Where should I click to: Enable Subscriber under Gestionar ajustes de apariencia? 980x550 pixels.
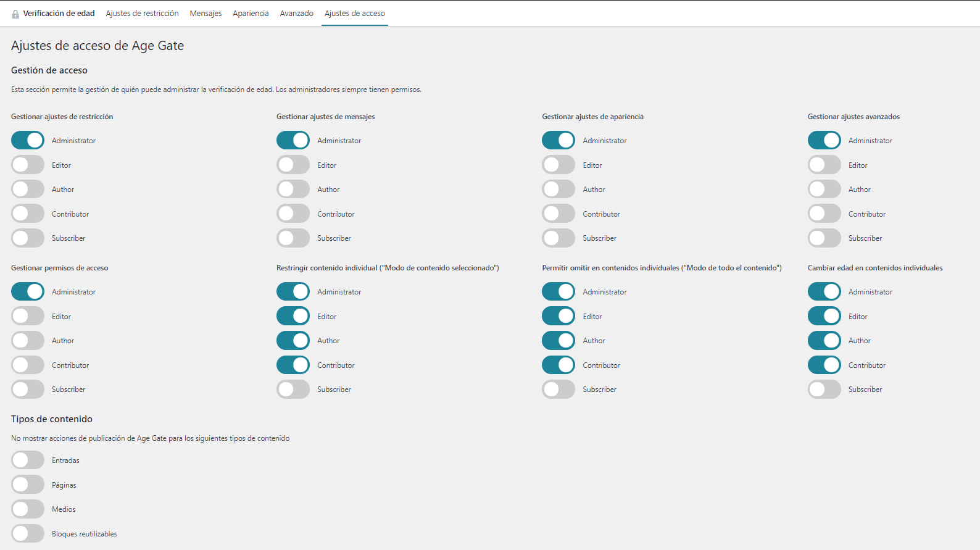[x=559, y=238]
